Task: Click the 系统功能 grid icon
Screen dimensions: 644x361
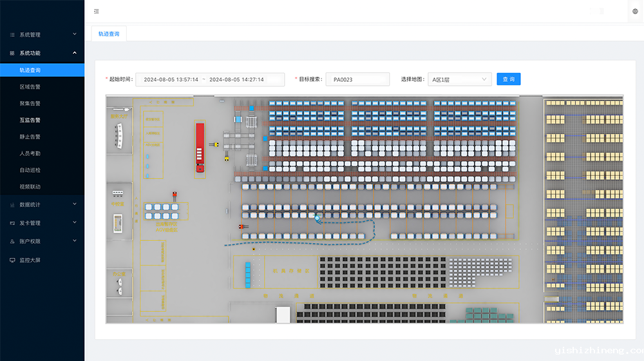Action: (x=12, y=53)
